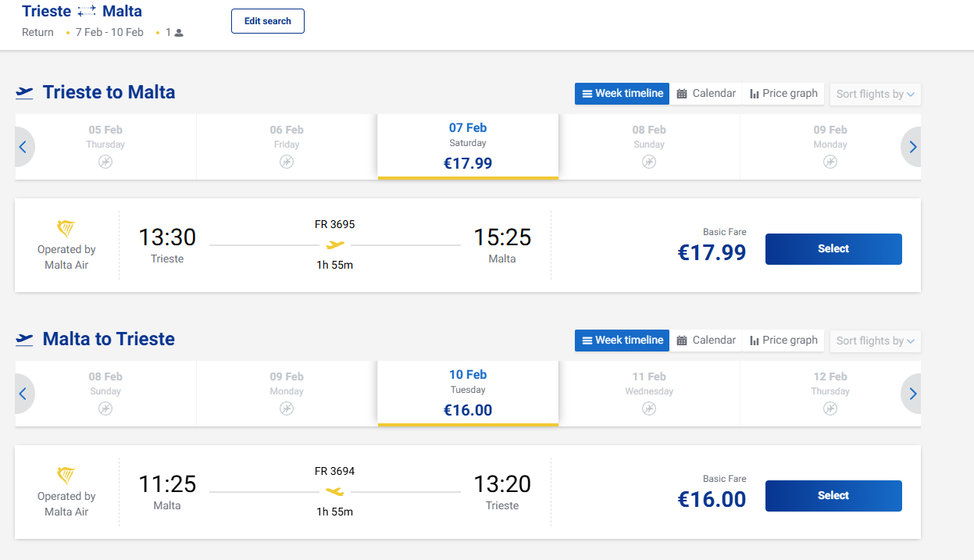The image size is (974, 560).
Task: Open return Sort flights by dropdown
Action: pyautogui.click(x=875, y=341)
